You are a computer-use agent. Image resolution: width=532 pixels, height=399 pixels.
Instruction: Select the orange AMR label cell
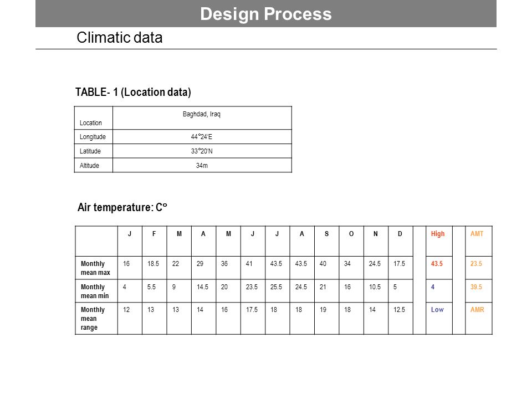click(x=478, y=318)
